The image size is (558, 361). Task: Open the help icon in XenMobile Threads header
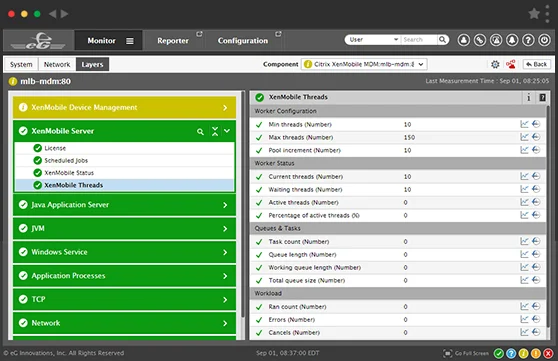tap(542, 97)
